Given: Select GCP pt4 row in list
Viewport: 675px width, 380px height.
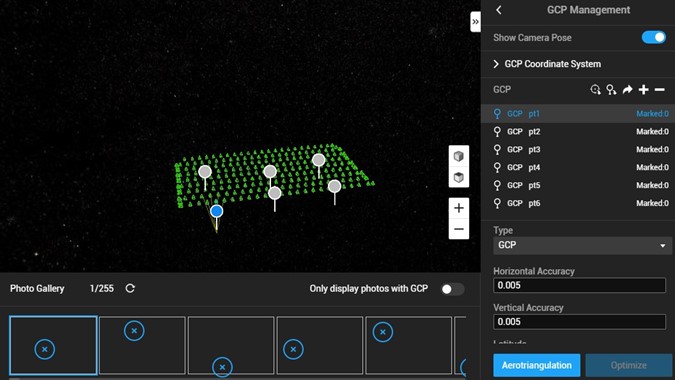Looking at the screenshot, I should (578, 167).
